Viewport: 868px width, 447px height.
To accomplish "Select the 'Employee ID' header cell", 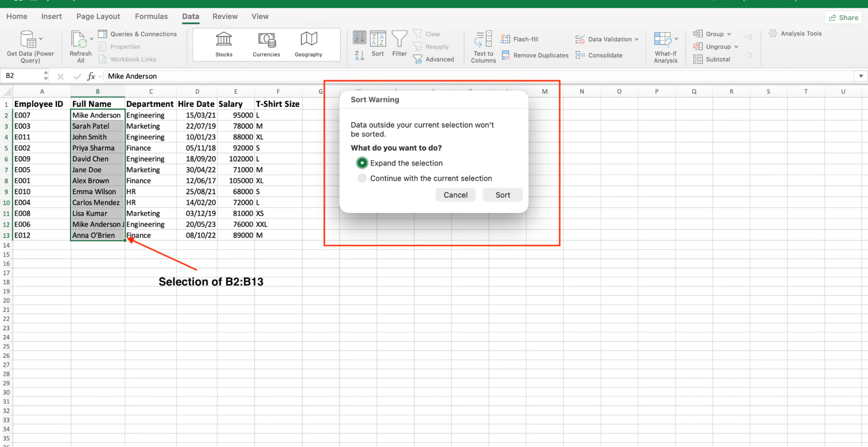I will pyautogui.click(x=42, y=104).
